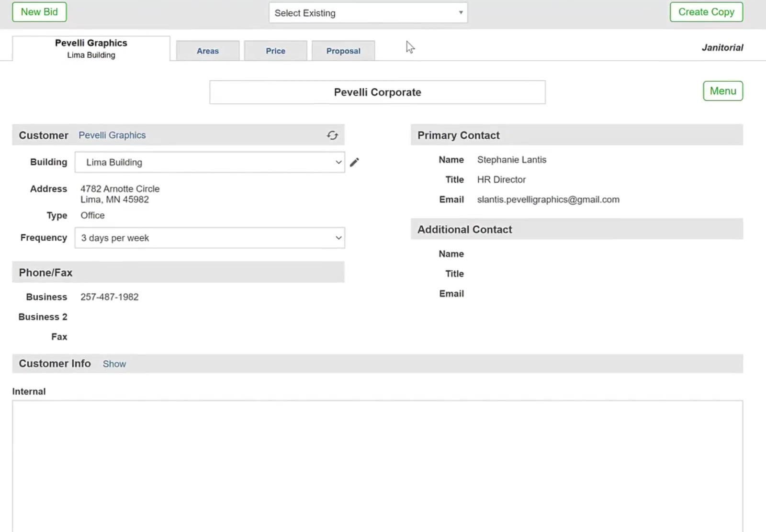
Task: Click the refresh customer icon
Action: pyautogui.click(x=332, y=135)
